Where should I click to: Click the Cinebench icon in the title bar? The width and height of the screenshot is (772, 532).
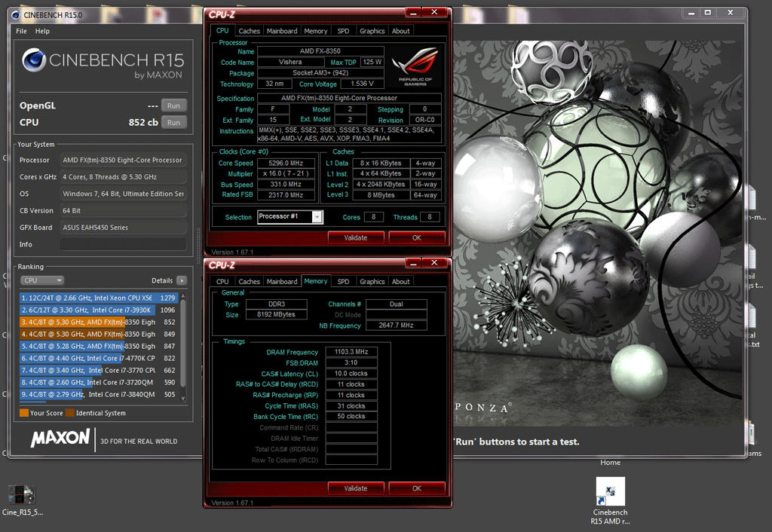click(15, 15)
